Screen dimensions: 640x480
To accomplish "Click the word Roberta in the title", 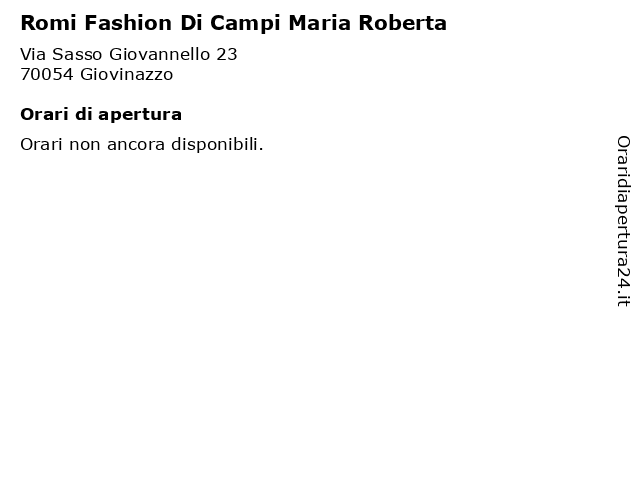I will pyautogui.click(x=402, y=23).
